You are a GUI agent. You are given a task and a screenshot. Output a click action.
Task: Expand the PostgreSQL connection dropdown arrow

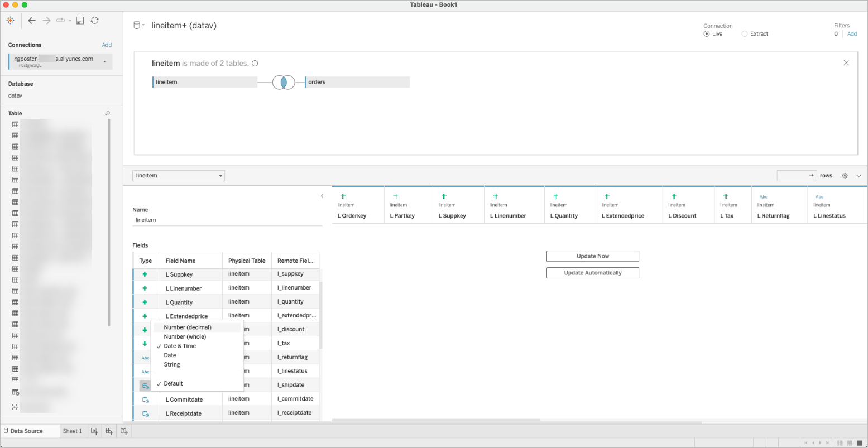(x=105, y=62)
